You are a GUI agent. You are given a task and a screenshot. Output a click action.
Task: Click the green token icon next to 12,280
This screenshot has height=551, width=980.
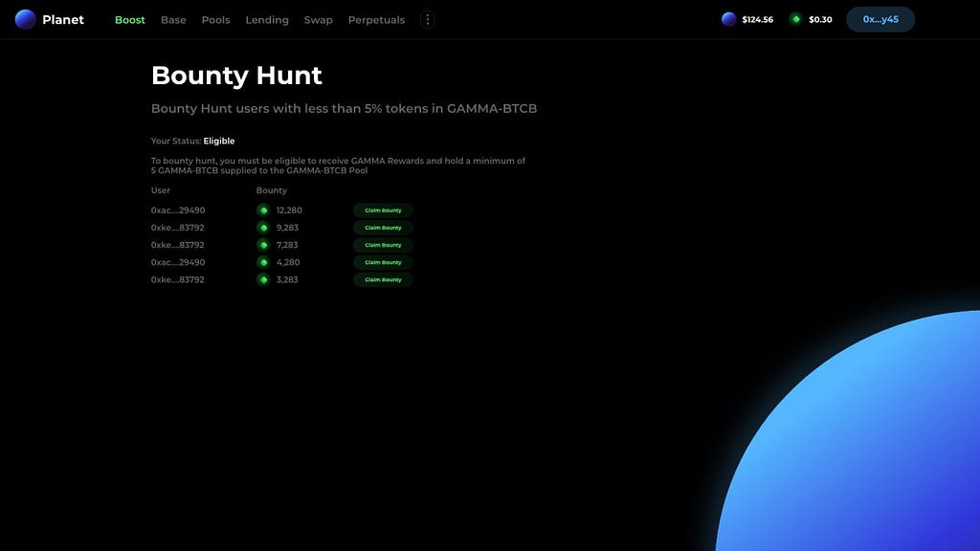(x=263, y=210)
